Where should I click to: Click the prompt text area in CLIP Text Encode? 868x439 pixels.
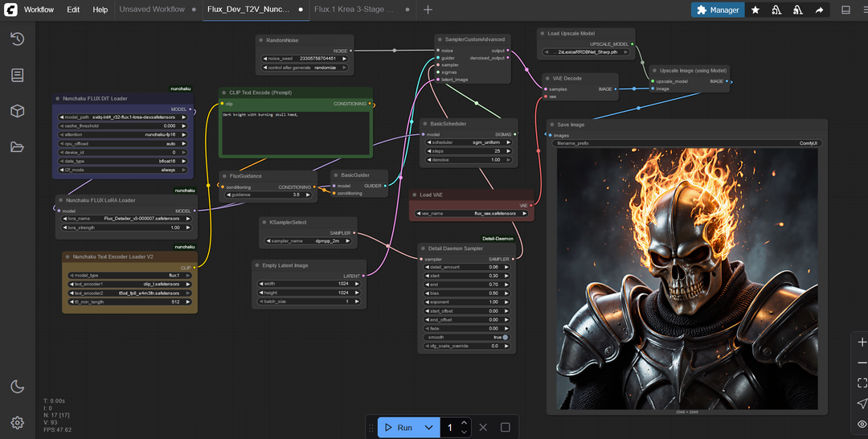coord(296,133)
